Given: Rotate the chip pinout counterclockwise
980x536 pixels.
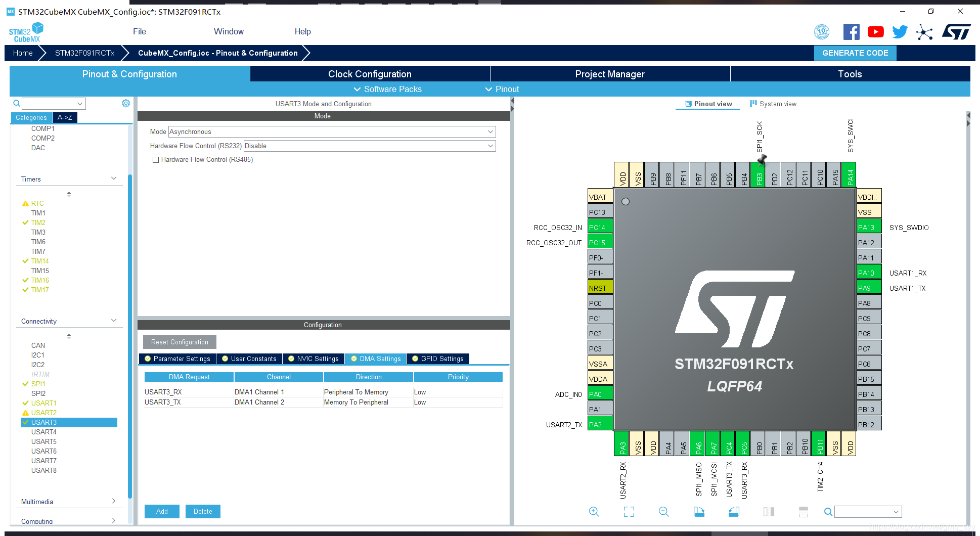Looking at the screenshot, I should tap(734, 512).
